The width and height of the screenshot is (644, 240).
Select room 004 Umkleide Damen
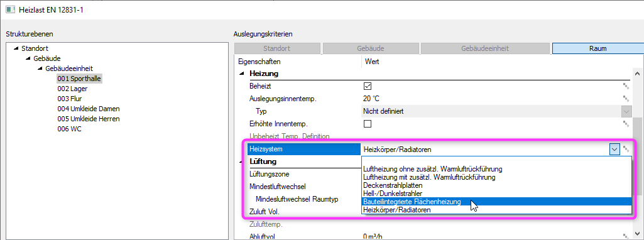click(89, 109)
